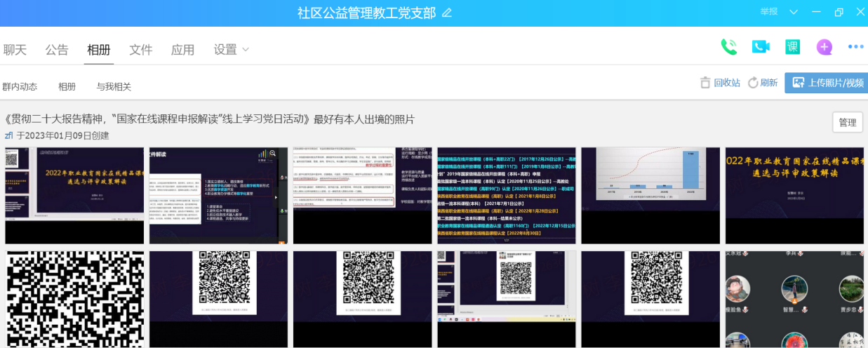Click the 于2023年01月09日创建 date text
This screenshot has height=348, width=868.
[62, 135]
